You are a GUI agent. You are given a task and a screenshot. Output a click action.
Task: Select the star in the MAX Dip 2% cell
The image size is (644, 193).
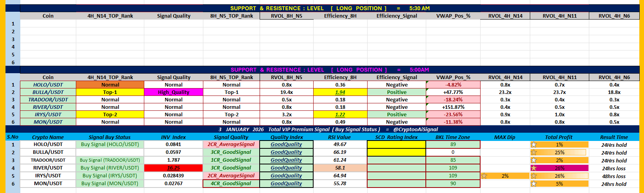coord(484,176)
